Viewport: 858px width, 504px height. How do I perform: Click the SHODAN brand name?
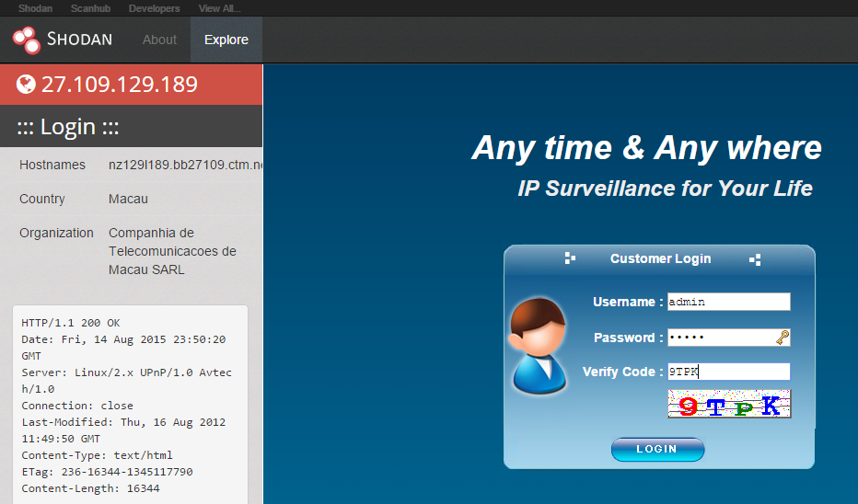pyautogui.click(x=79, y=40)
